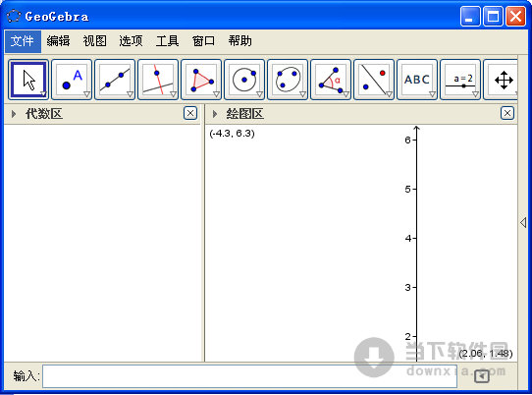Select the Ellipse conic tool
The height and width of the screenshot is (395, 532).
click(288, 80)
